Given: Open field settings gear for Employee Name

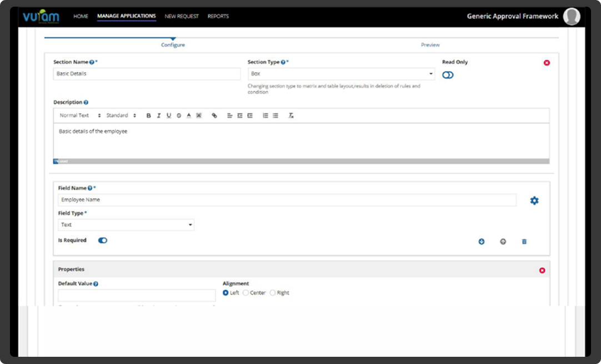Looking at the screenshot, I should click(534, 201).
